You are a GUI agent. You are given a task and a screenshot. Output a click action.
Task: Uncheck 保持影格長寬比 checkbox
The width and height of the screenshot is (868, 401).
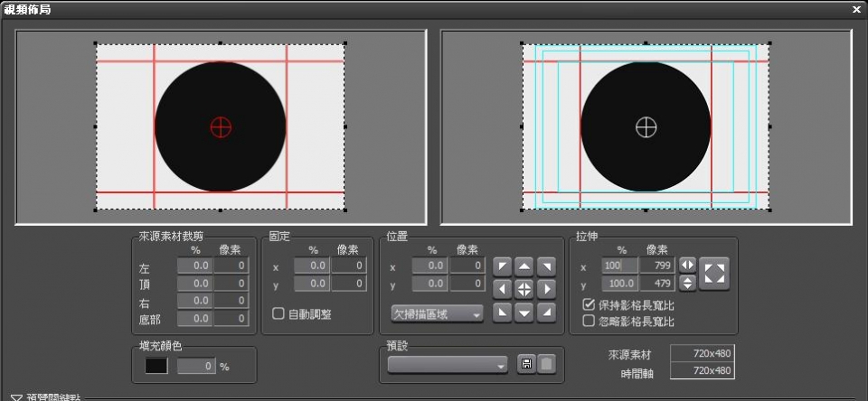pyautogui.click(x=589, y=305)
